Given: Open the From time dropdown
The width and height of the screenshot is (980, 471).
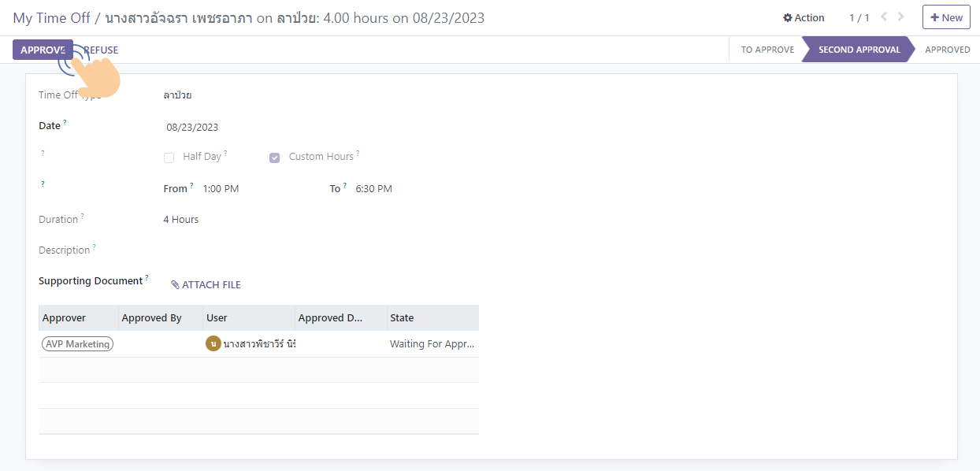Looking at the screenshot, I should (x=221, y=189).
